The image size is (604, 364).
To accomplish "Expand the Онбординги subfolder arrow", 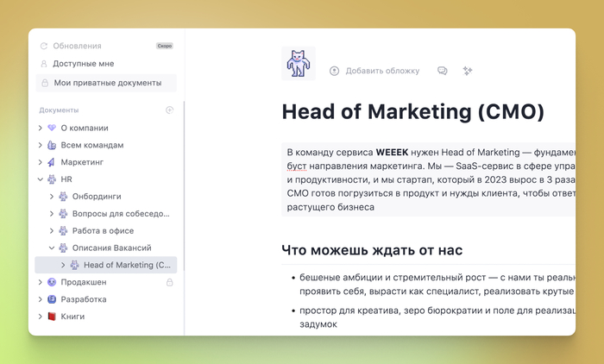I will (x=51, y=197).
